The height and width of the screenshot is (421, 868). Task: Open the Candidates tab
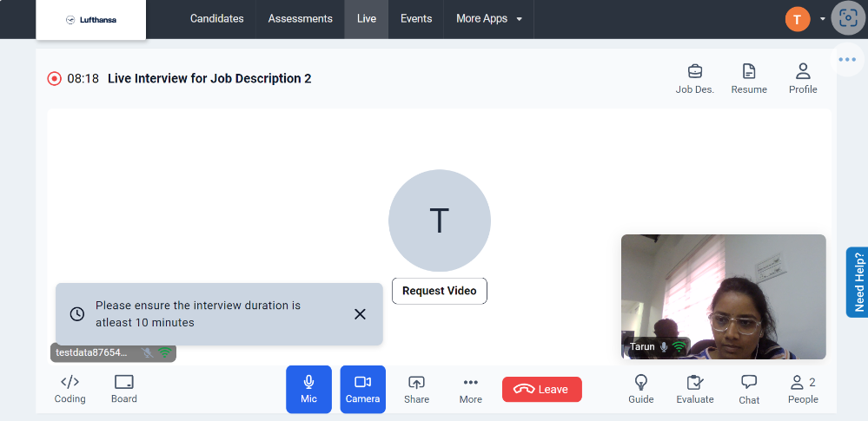click(216, 19)
